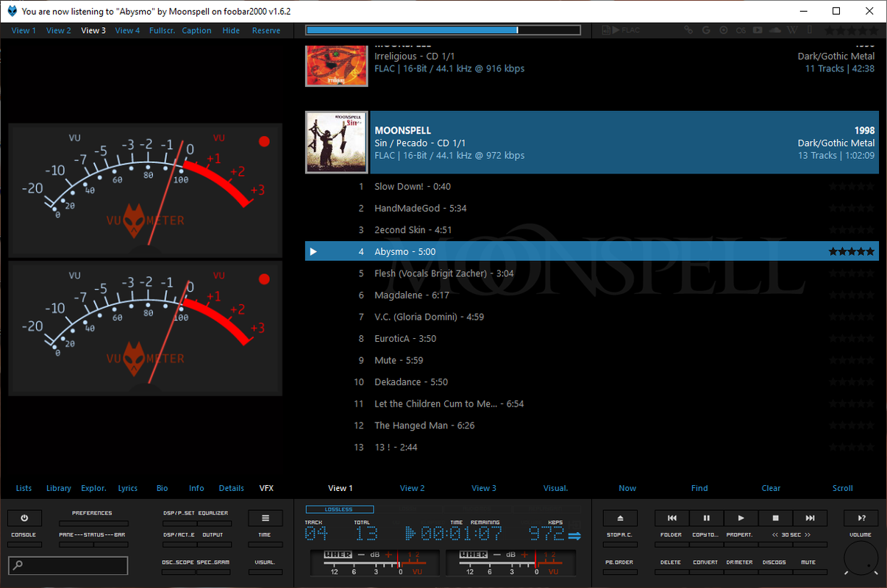887x588 pixels.
Task: Toggle the Time switch
Action: coord(266,545)
